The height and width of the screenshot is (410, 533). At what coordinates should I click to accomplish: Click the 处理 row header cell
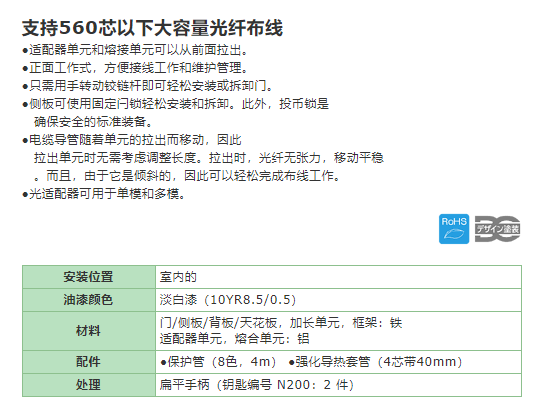pos(89,385)
